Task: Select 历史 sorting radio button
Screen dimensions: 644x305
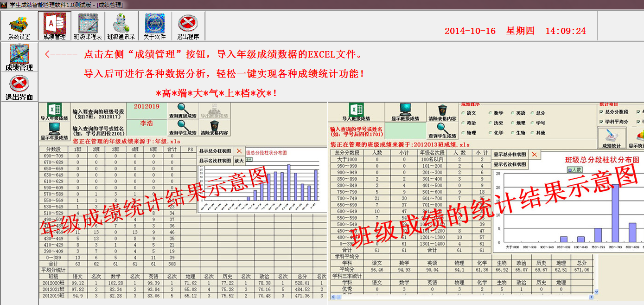Action: point(496,123)
